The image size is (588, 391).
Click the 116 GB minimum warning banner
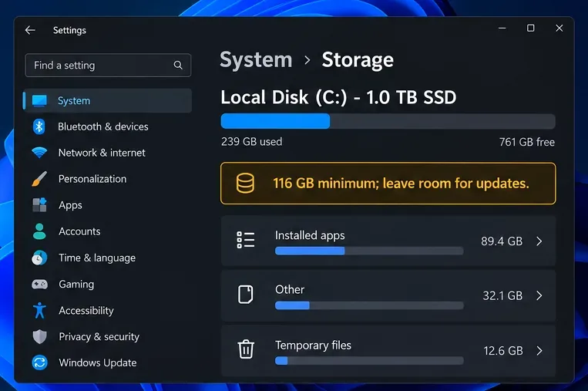click(388, 184)
